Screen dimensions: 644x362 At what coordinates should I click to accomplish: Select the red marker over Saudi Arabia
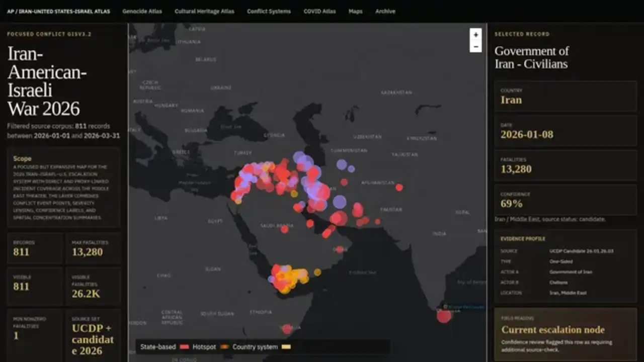284,229
